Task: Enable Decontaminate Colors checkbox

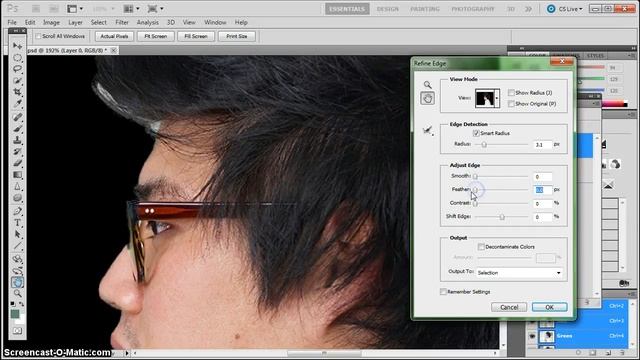Action: 481,247
